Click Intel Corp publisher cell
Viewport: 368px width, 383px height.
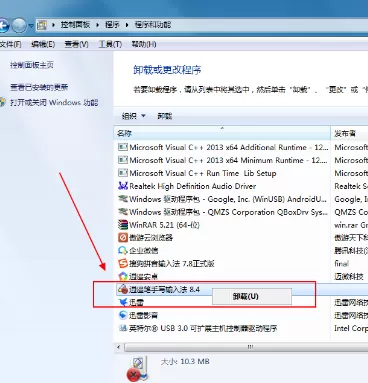coord(351,328)
